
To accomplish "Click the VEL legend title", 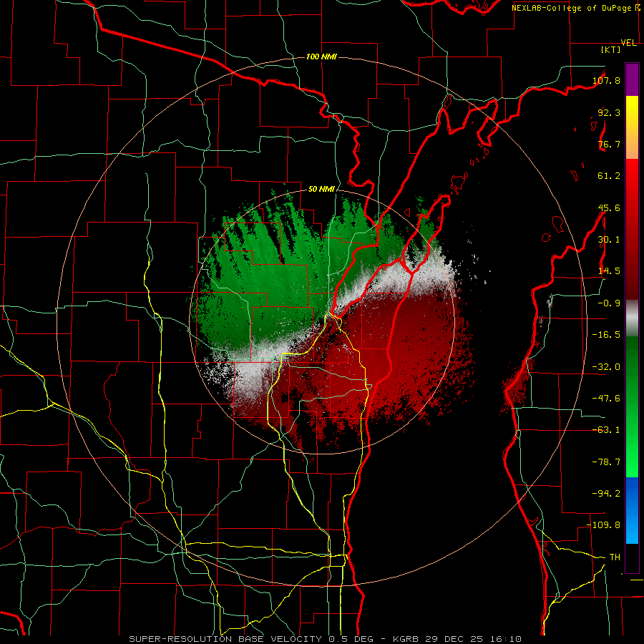I will [x=628, y=43].
